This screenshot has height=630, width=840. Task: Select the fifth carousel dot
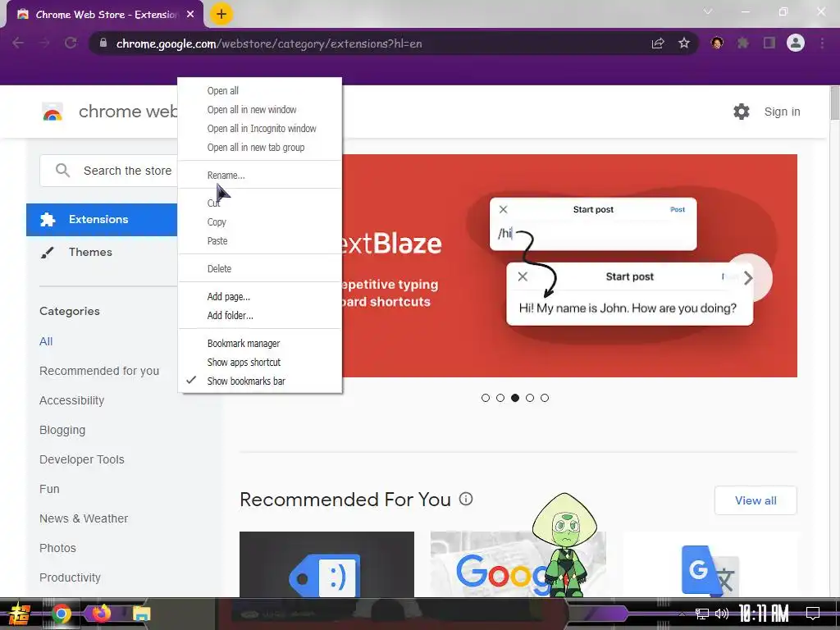pyautogui.click(x=545, y=398)
